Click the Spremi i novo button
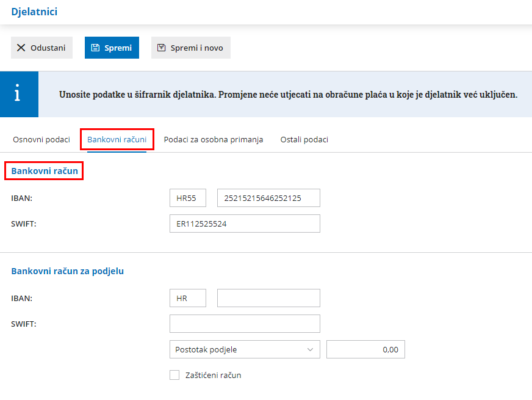532x400 pixels. tap(190, 47)
